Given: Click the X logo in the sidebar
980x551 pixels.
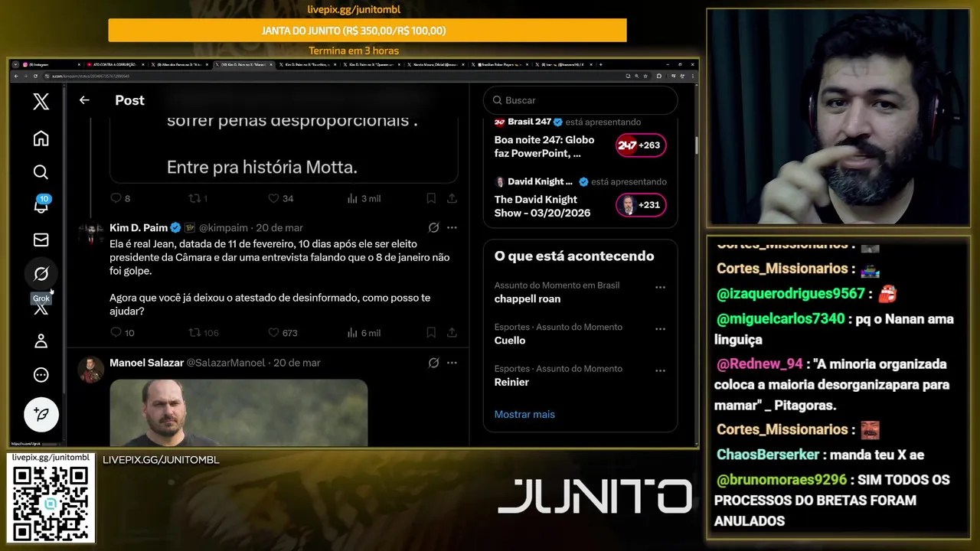Looking at the screenshot, I should coord(41,101).
